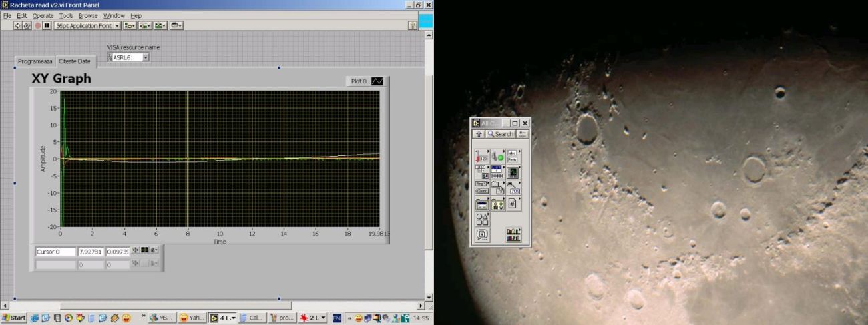Open the String & Path controls subpalette

pos(513,157)
